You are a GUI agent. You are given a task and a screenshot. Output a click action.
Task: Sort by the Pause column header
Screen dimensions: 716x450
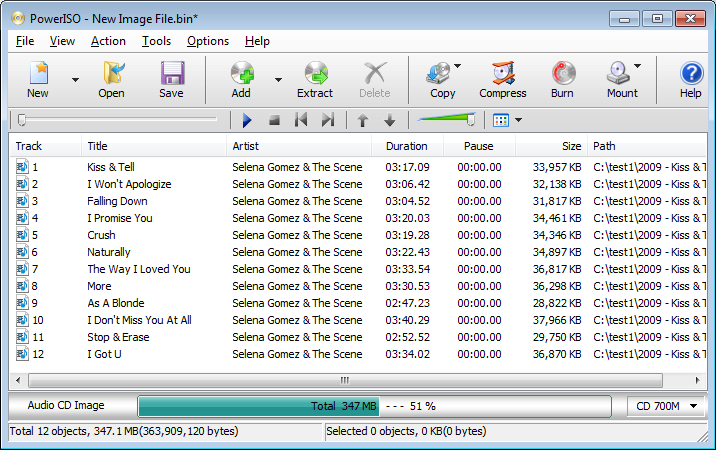[479, 146]
